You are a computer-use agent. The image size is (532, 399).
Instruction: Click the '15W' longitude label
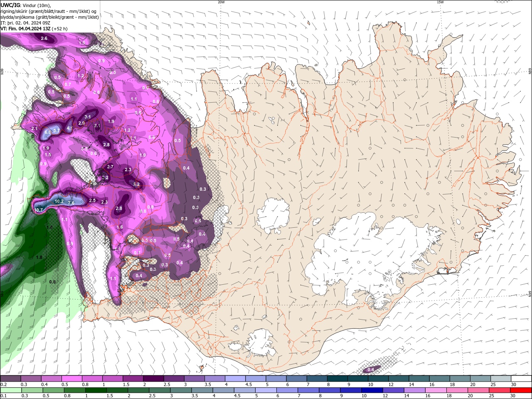pos(440,2)
